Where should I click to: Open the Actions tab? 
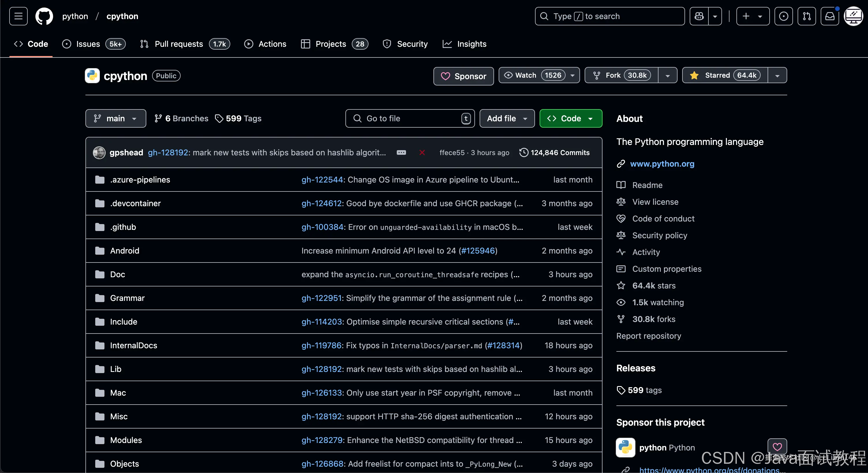coord(265,44)
